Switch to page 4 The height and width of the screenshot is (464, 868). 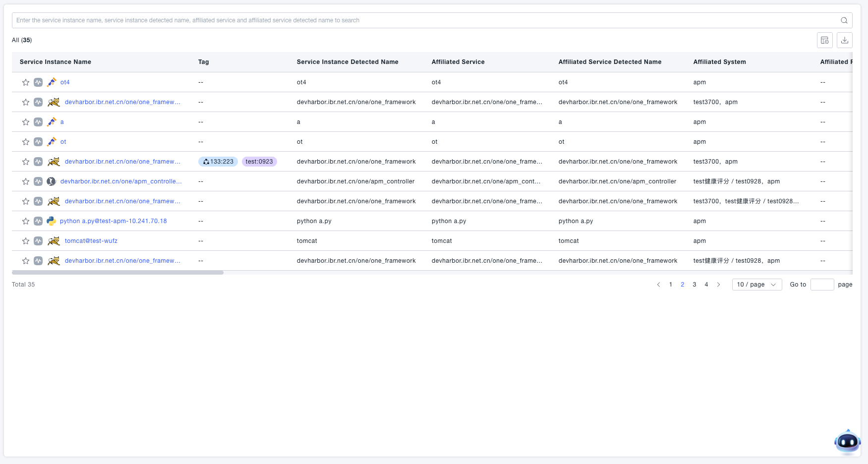[706, 285]
